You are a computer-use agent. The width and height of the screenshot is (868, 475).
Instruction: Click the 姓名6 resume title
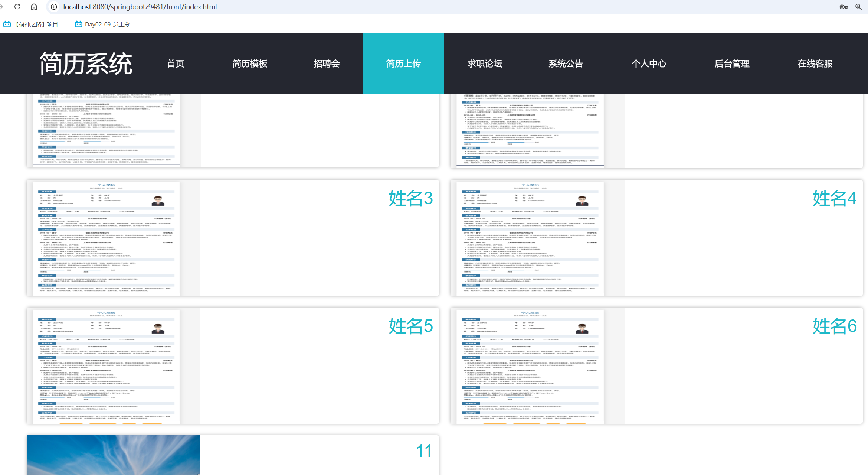(834, 326)
